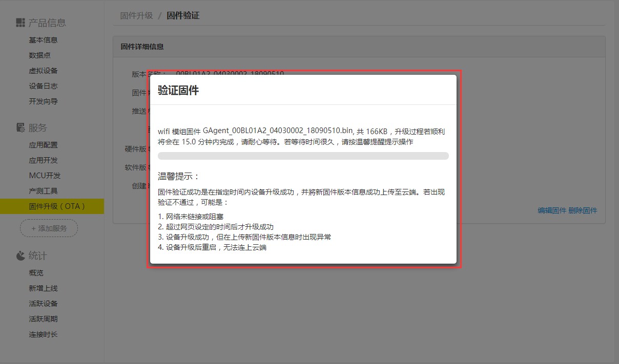Image resolution: width=619 pixels, height=364 pixels.
Task: Open 应用开发 page
Action: 43,160
